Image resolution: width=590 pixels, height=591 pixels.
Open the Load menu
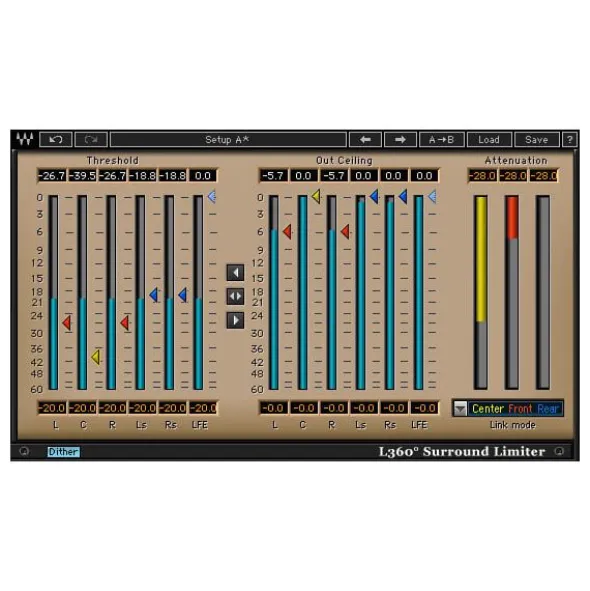click(x=489, y=140)
